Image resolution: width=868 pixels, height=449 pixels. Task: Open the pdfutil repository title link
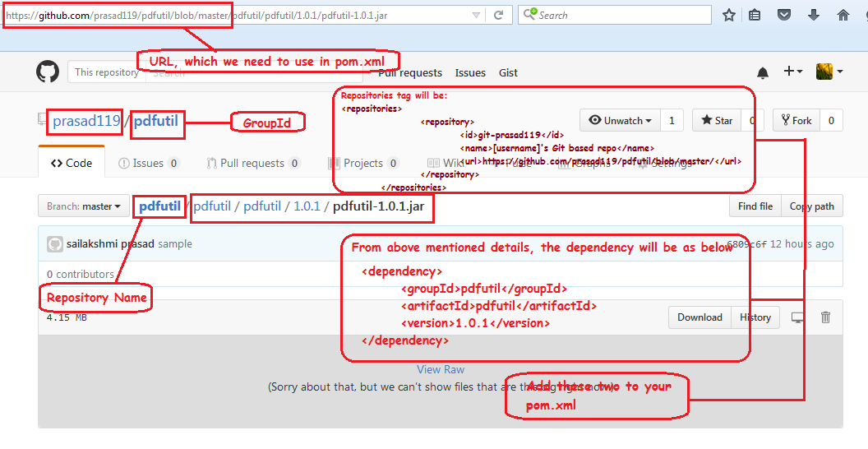156,121
